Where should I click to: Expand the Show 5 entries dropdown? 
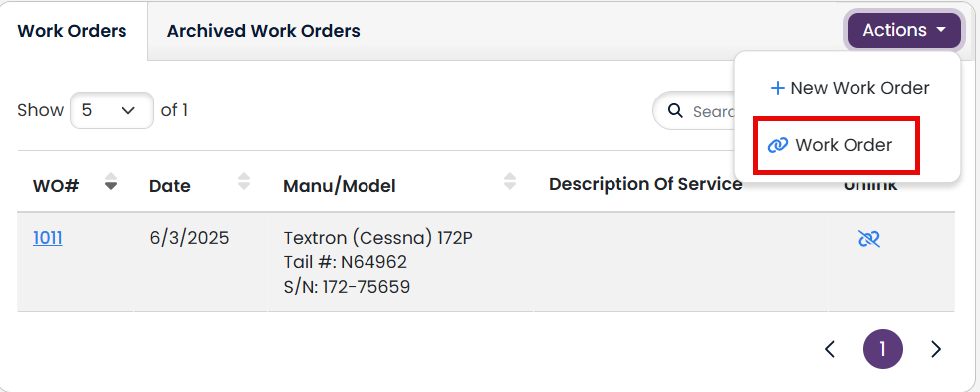click(x=112, y=111)
